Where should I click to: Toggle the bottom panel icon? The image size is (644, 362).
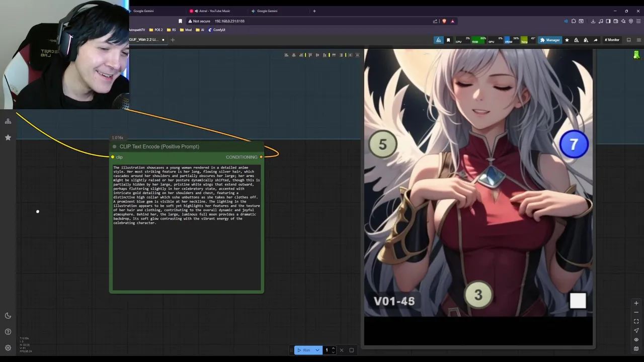point(628,40)
